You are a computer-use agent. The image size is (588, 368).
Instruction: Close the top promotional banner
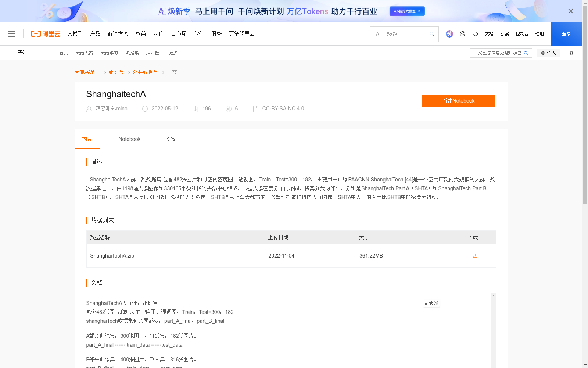[571, 11]
